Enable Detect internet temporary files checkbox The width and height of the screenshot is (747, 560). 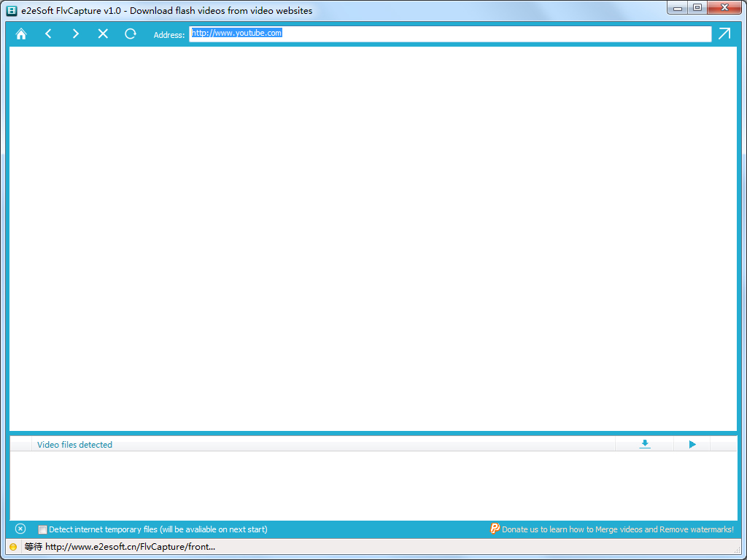click(x=42, y=530)
